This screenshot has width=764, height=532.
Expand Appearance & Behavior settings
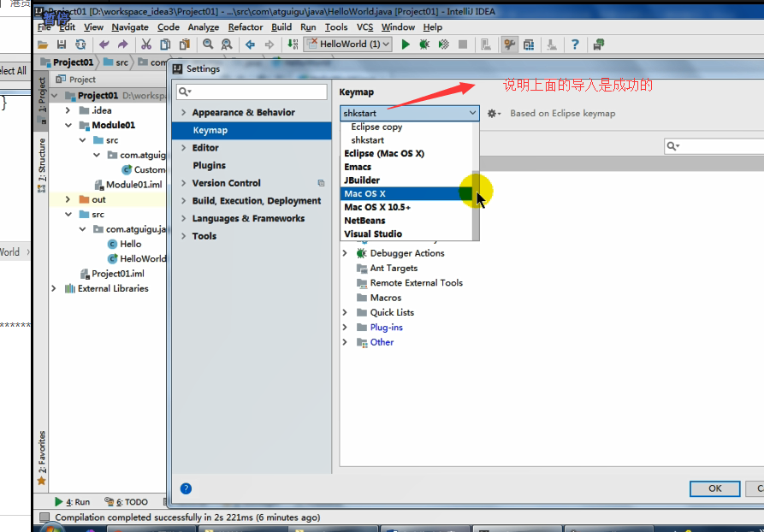point(184,113)
